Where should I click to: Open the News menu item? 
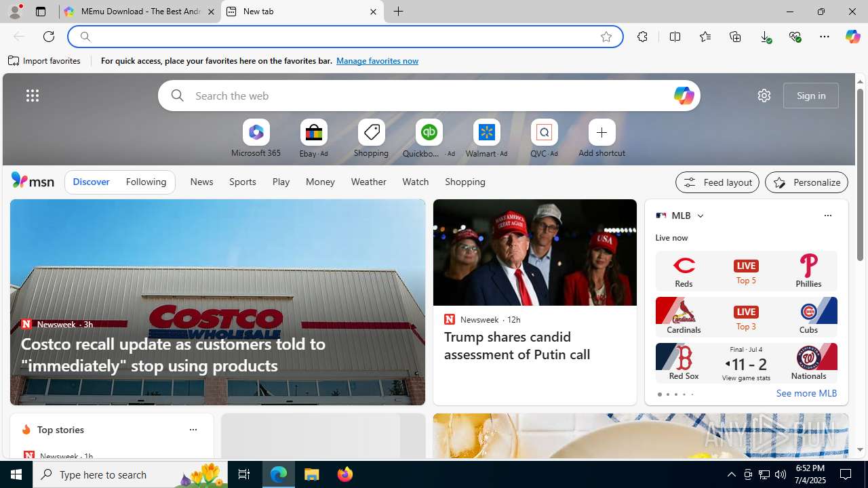[201, 182]
